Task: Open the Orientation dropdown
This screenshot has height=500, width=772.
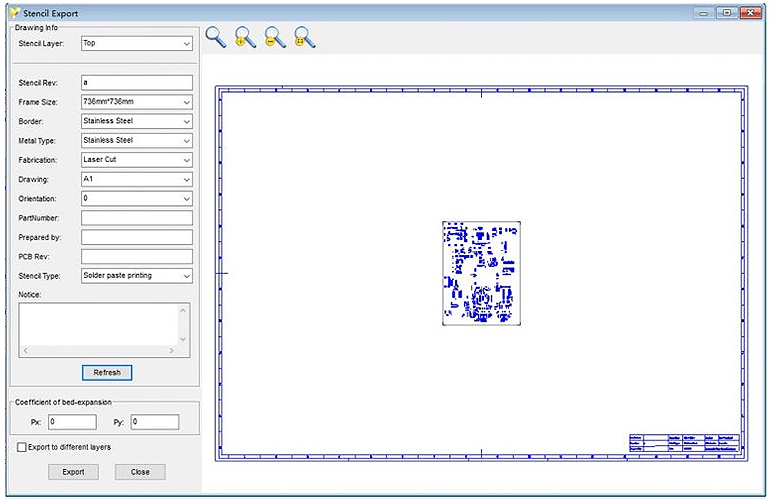Action: tap(136, 198)
